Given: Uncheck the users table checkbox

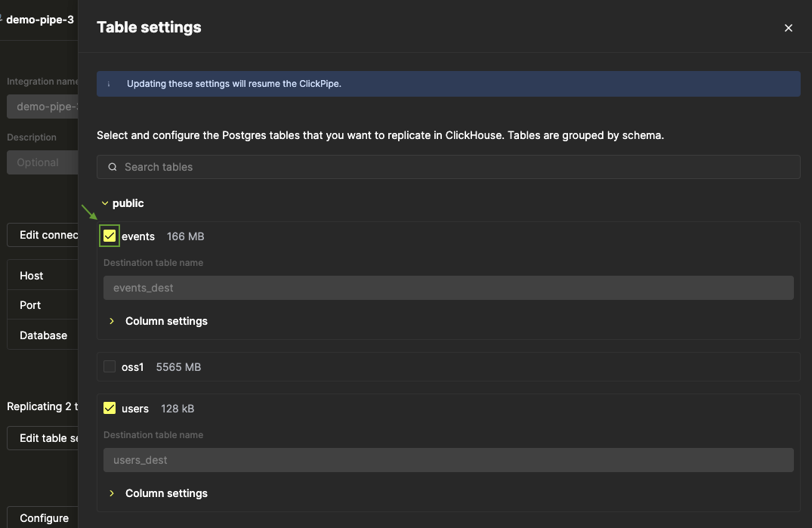Looking at the screenshot, I should 110,408.
